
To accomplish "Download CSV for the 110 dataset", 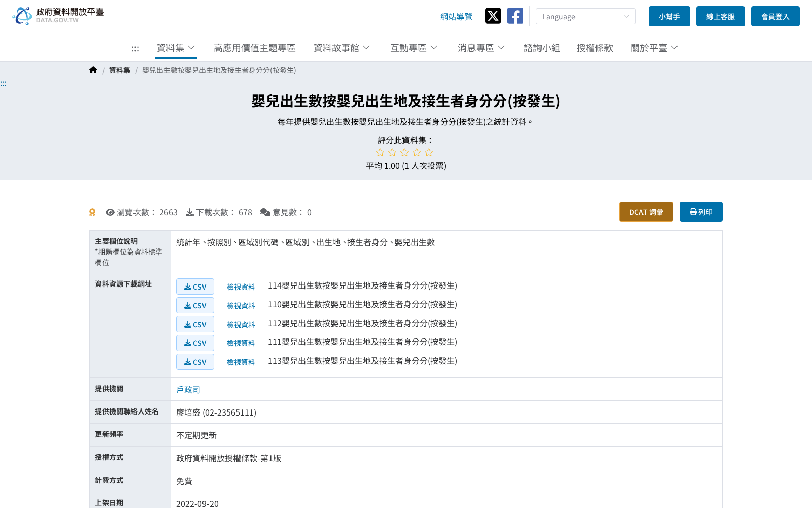I will (x=195, y=305).
